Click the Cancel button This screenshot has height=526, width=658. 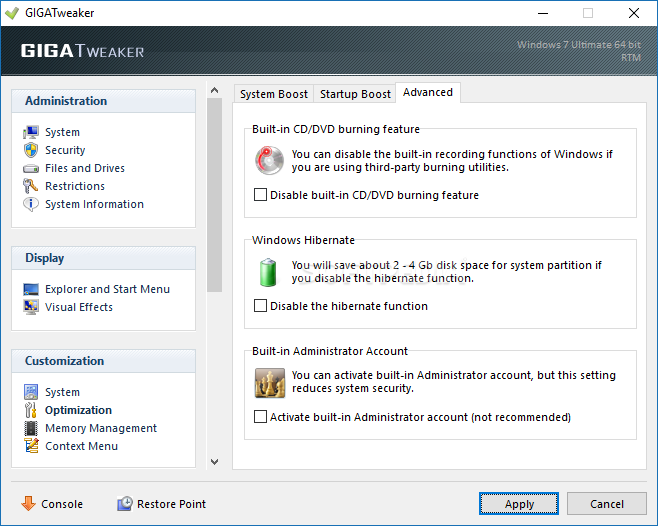click(x=606, y=504)
